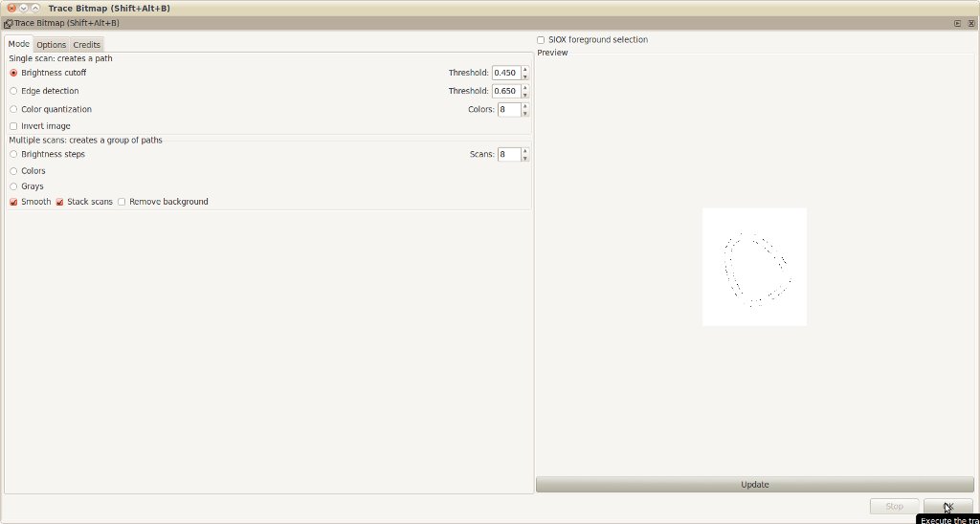This screenshot has height=524, width=980.
Task: Click the Stop button
Action: pos(895,506)
